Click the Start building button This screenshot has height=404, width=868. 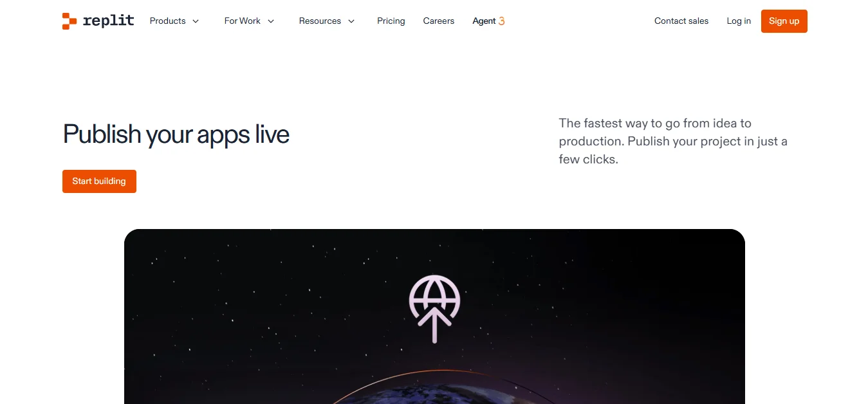(99, 181)
